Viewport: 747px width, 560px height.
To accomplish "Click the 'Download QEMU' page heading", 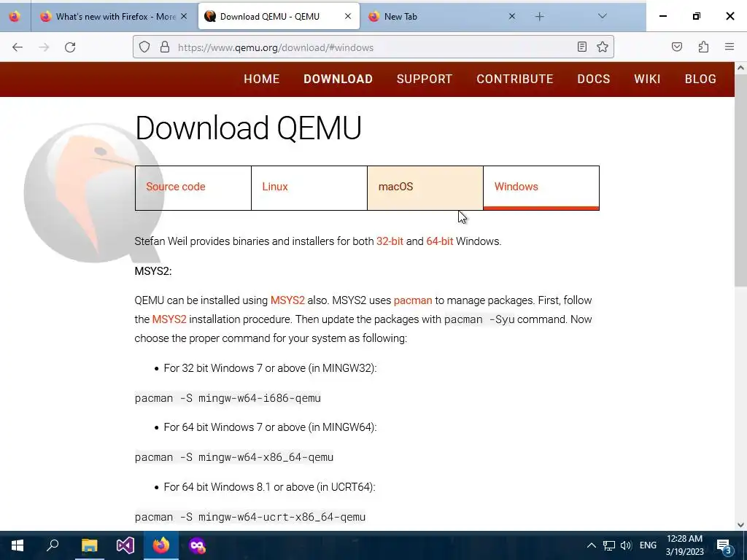I will (248, 128).
